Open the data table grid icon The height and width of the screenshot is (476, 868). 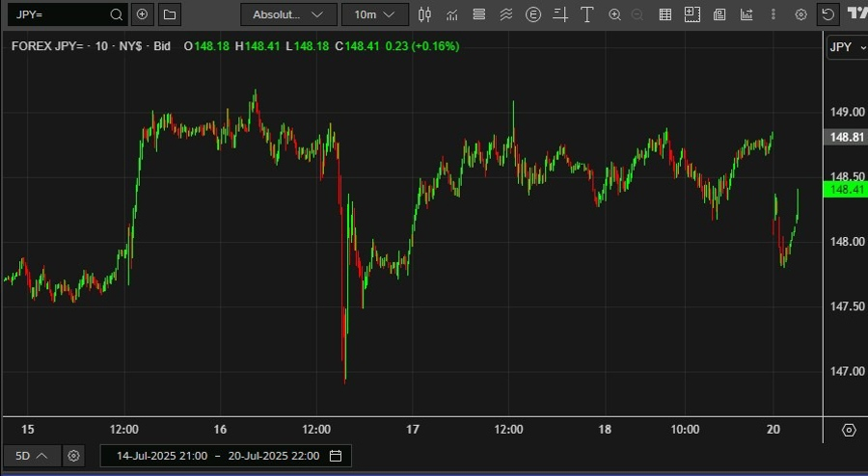[x=665, y=14]
